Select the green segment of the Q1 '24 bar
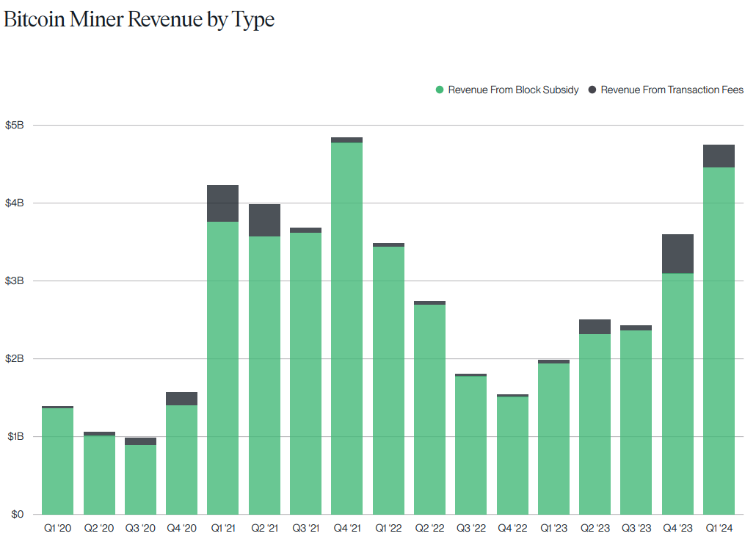756x536 pixels. click(719, 341)
